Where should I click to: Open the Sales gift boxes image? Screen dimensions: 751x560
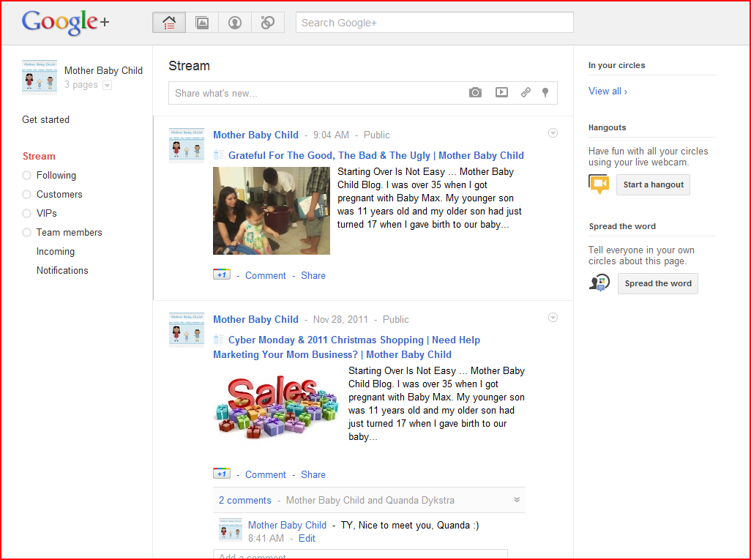tap(276, 408)
